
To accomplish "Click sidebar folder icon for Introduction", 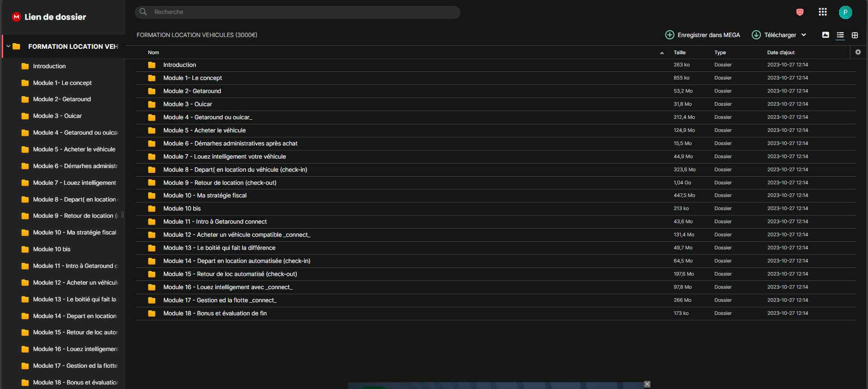I will click(25, 66).
